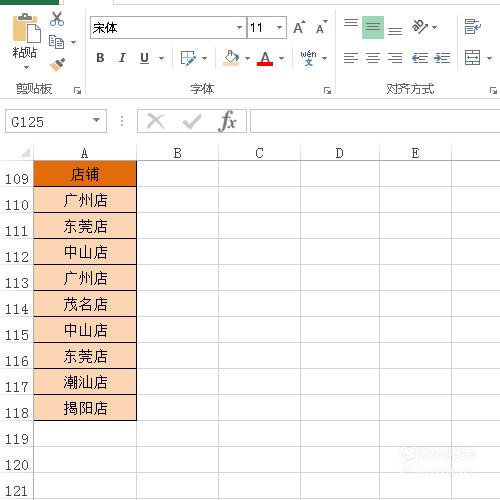Image resolution: width=500 pixels, height=500 pixels.
Task: Select column C header
Action: tap(259, 153)
